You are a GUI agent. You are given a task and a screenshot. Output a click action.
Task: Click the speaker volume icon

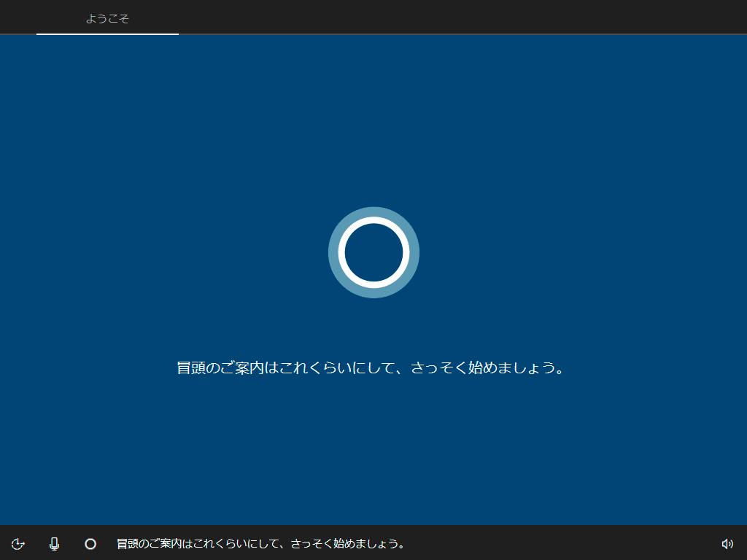(727, 544)
